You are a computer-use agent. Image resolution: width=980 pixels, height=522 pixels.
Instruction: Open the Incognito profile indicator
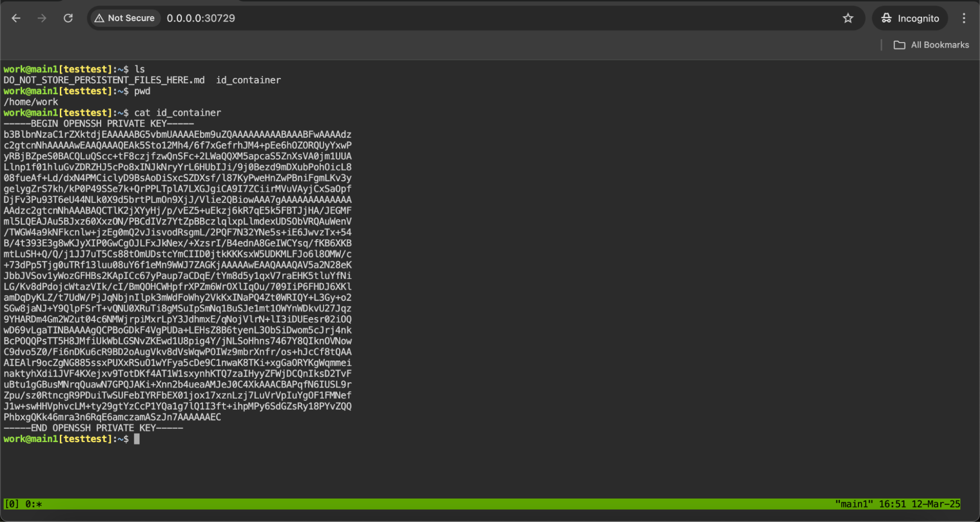(910, 18)
